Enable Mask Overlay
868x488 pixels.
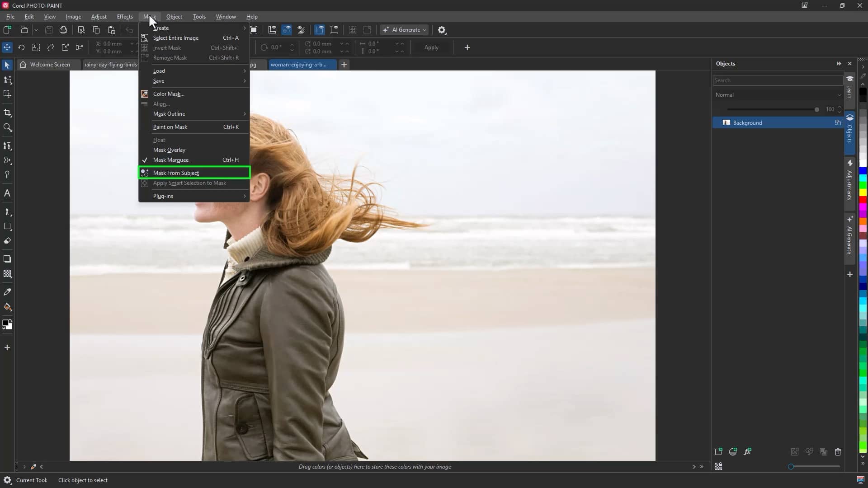(x=170, y=150)
